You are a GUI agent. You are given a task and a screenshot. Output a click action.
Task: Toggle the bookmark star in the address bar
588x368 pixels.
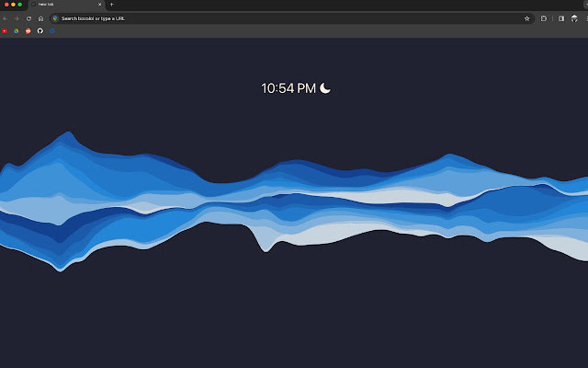pos(527,18)
